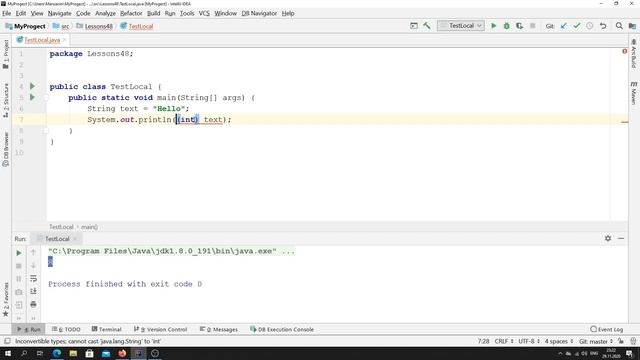Image resolution: width=640 pixels, height=360 pixels.
Task: Change the UTF-8 file encoding
Action: click(x=529, y=341)
